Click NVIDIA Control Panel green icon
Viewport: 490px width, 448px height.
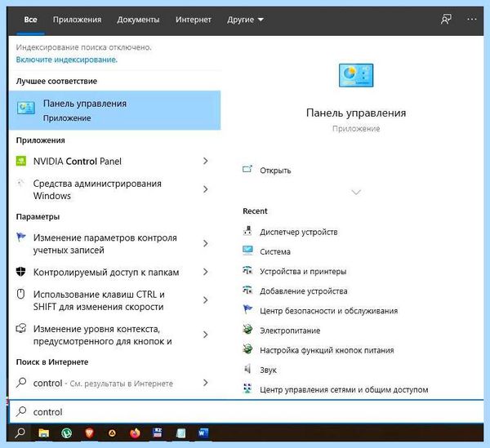[21, 161]
